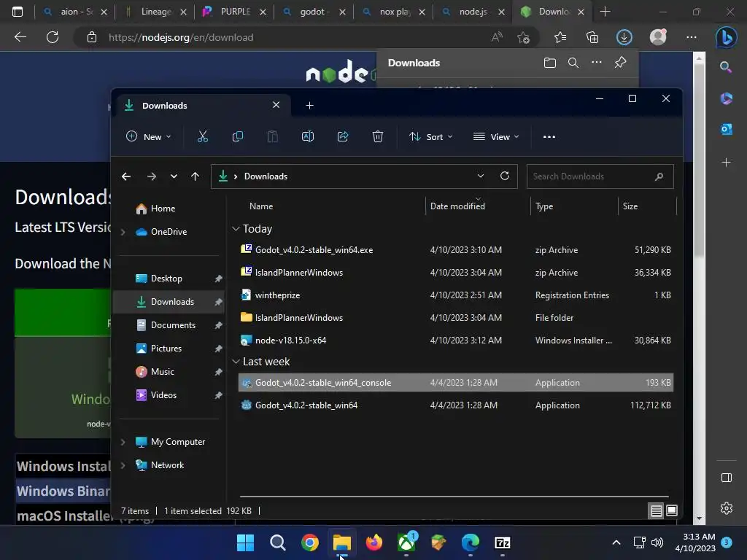Click the Delete trash icon in Explorer toolbar

pyautogui.click(x=378, y=136)
